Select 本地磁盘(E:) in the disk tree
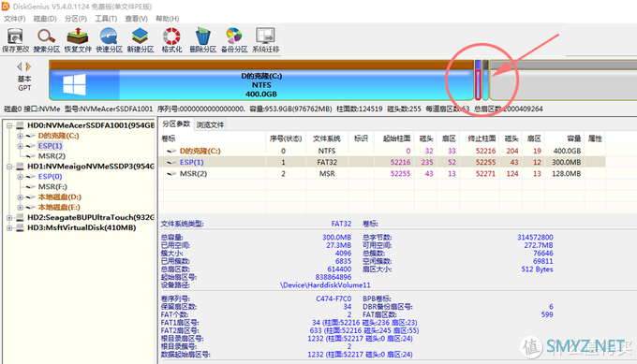This screenshot has width=637, height=364. pos(59,207)
